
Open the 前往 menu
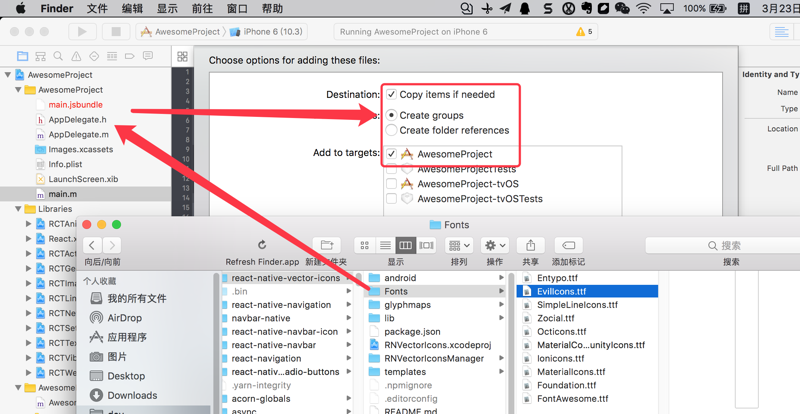202,9
